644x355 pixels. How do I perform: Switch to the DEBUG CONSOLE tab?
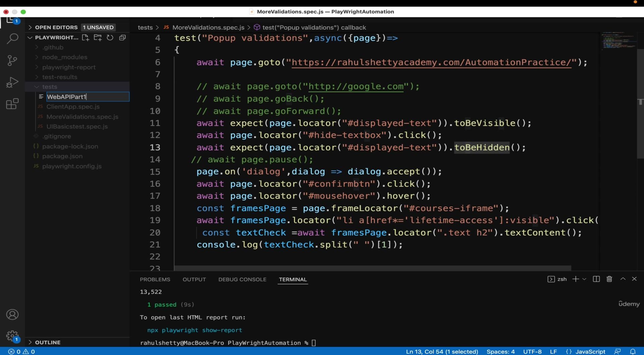[x=242, y=279]
